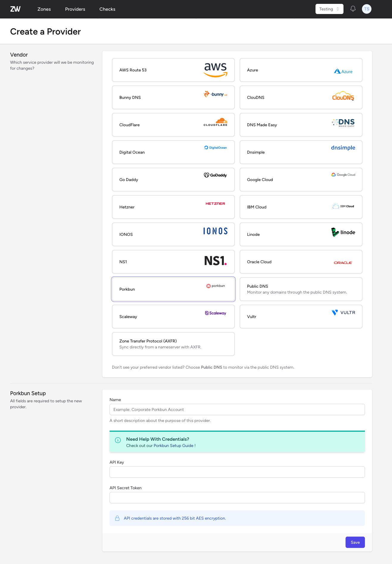Viewport: 392px width, 564px height.
Task: Focus the provider Name input field
Action: point(237,409)
